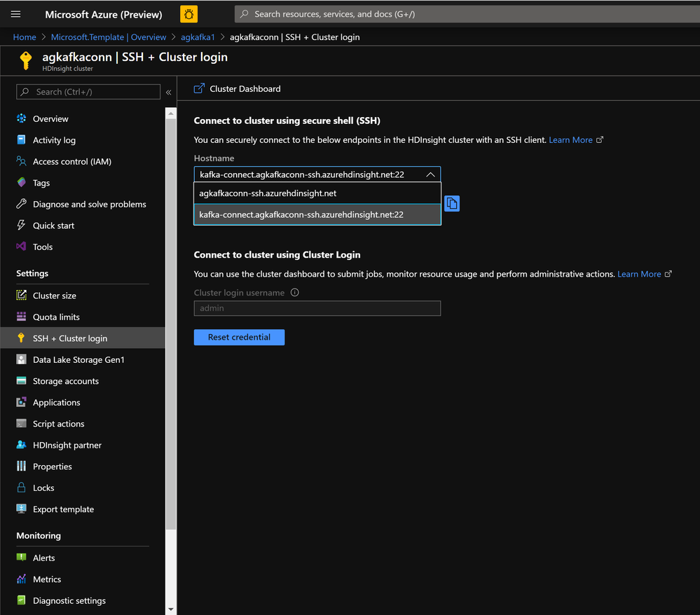Click the Diagnose and solve problems wrench icon
The image size is (700, 615).
[21, 204]
